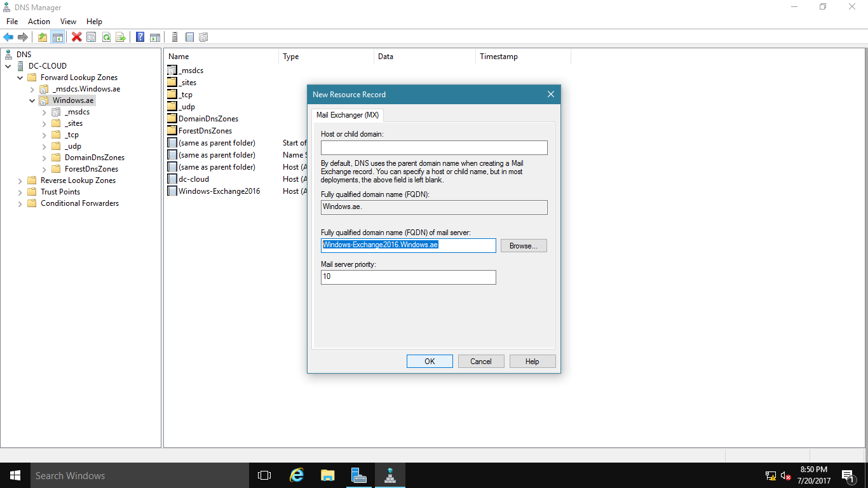This screenshot has height=488, width=868.
Task: Expand the Trust Points node
Action: point(20,192)
